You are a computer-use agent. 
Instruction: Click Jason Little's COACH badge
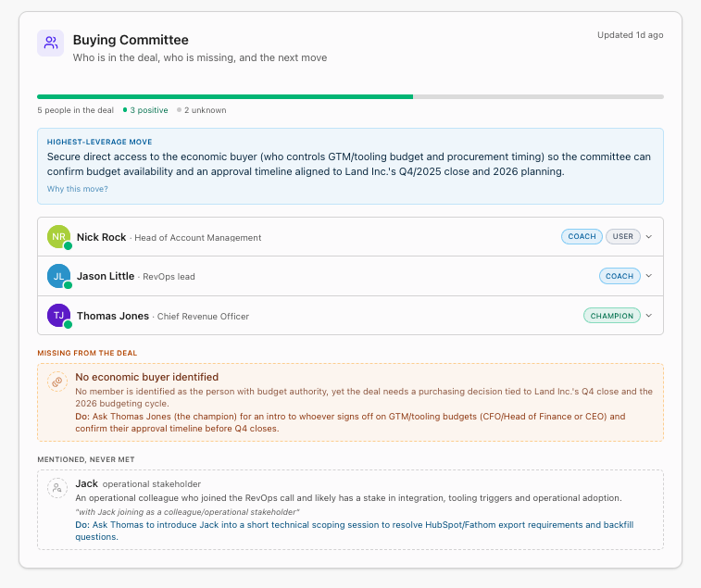(x=620, y=276)
